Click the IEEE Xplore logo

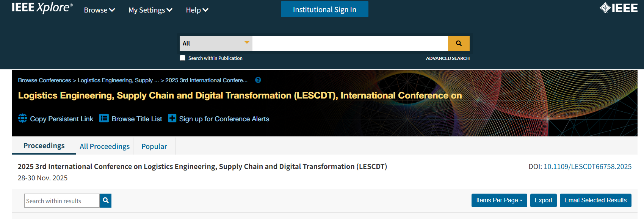click(x=42, y=8)
